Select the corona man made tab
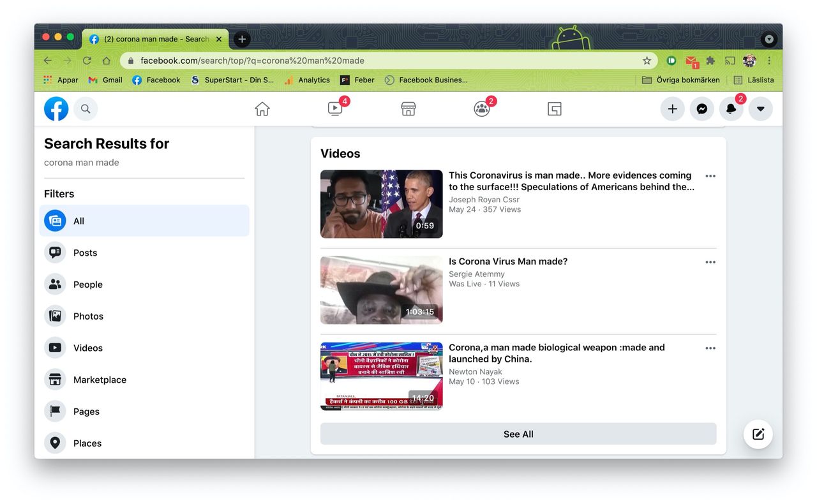This screenshot has width=817, height=504. point(155,39)
